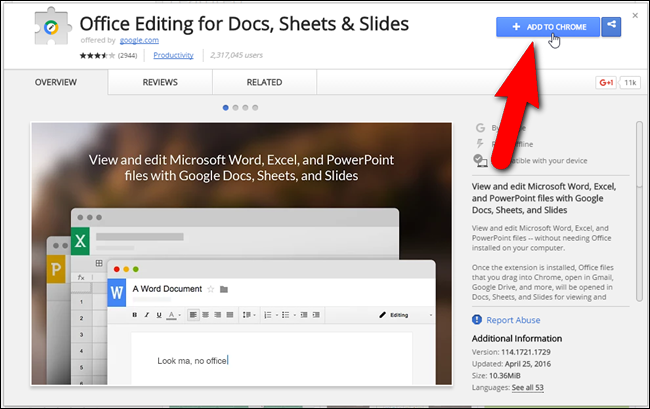This screenshot has width=650, height=409.
Task: Click the align center icon in preview
Action: pyautogui.click(x=205, y=315)
